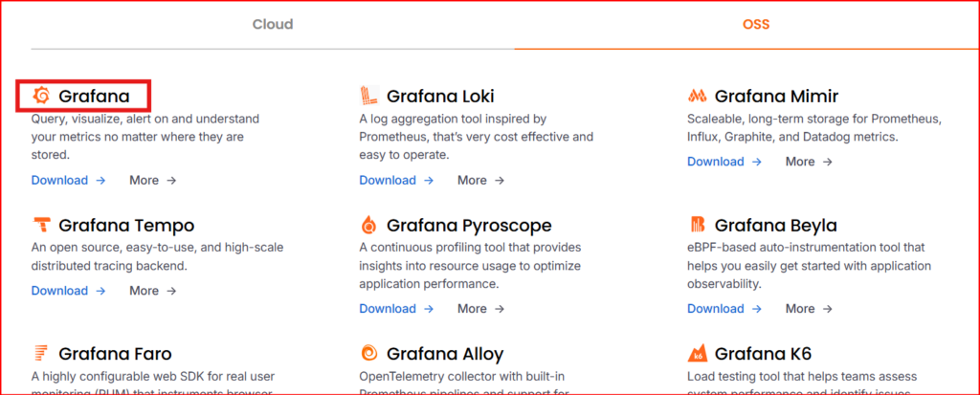The width and height of the screenshot is (980, 395).
Task: Click the Grafana Mimir logo icon
Action: (697, 96)
